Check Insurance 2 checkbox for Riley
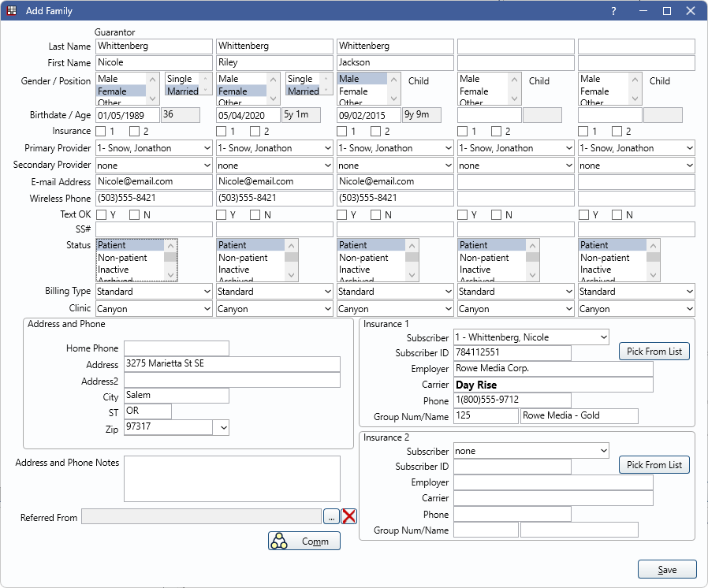The image size is (708, 588). click(255, 131)
